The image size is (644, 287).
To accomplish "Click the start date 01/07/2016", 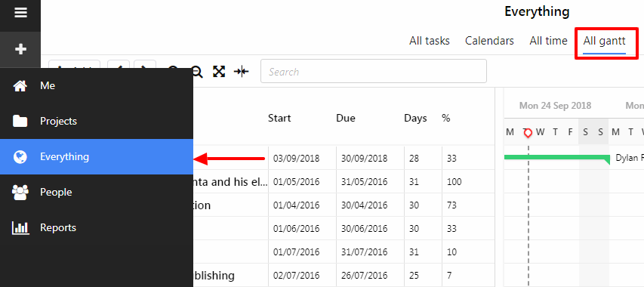I will click(x=296, y=252).
